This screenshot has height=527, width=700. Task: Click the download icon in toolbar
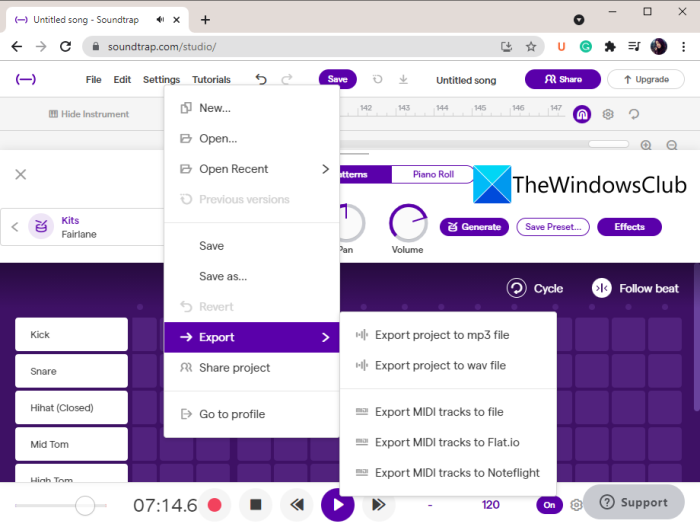pyautogui.click(x=403, y=79)
